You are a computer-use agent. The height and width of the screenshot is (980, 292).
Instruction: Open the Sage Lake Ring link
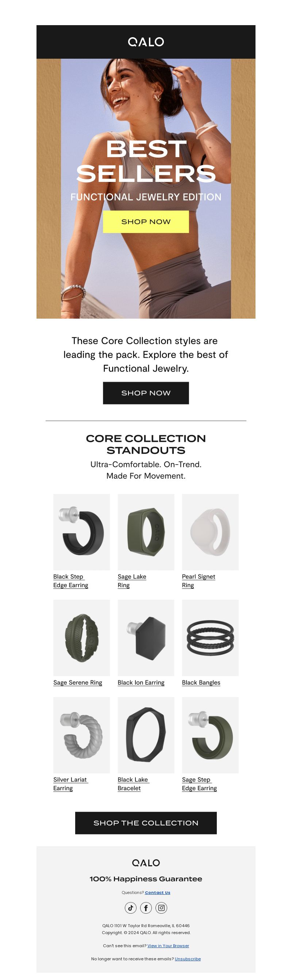pos(132,580)
